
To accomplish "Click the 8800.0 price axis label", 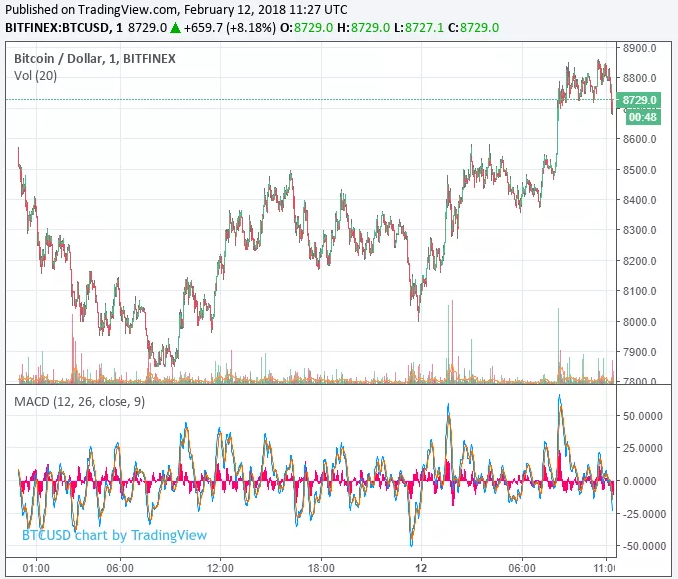I will [639, 78].
